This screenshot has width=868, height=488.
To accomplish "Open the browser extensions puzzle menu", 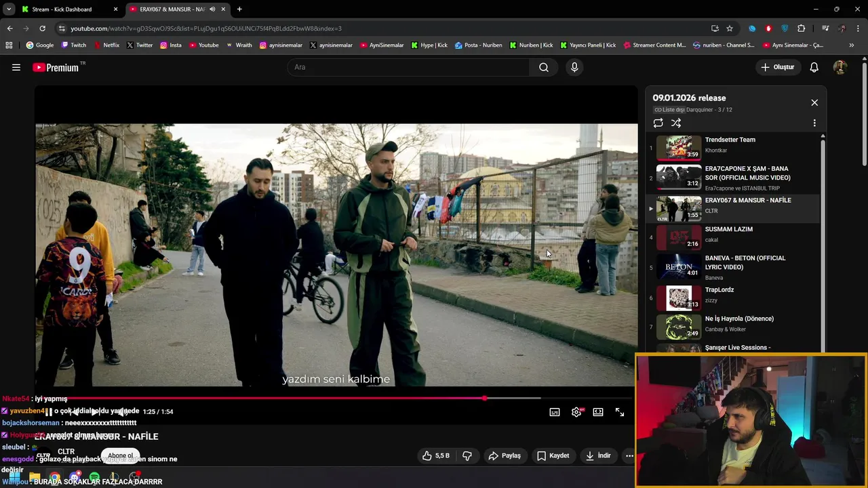I will 802,28.
